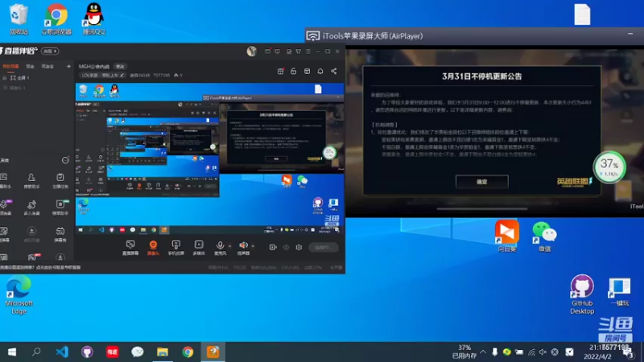Toggle the orientation lock icon
This screenshot has height=362, width=644.
tap(293, 71)
